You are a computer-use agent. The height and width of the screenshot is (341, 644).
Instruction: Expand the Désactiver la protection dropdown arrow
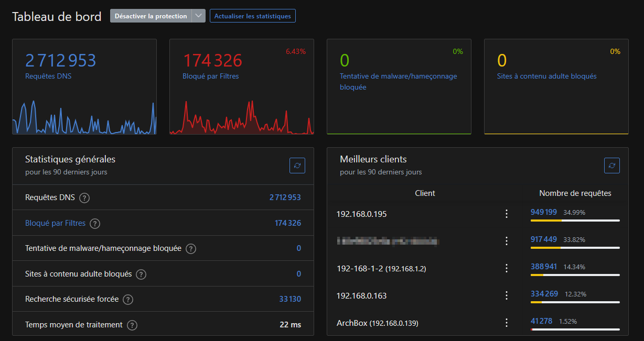pos(198,16)
